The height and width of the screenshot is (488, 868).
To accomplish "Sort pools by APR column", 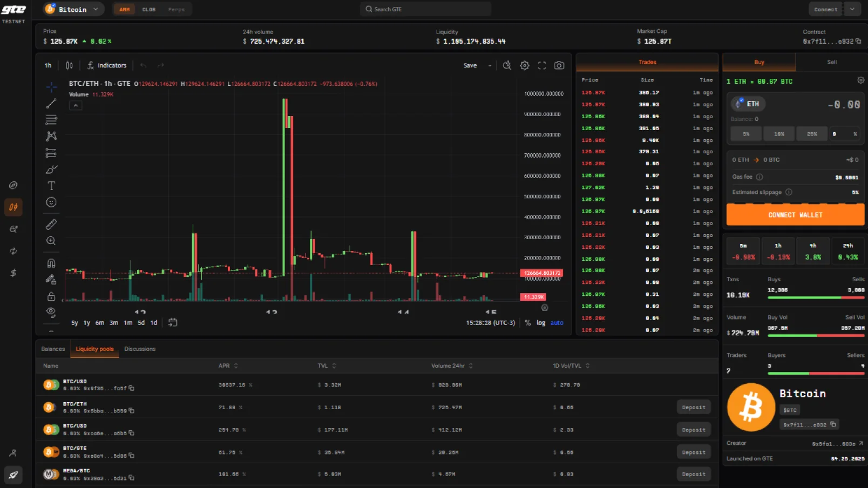I will pos(228,365).
